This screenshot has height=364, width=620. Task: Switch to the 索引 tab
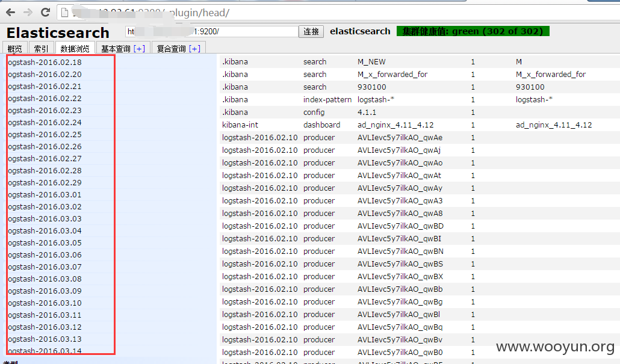(41, 48)
